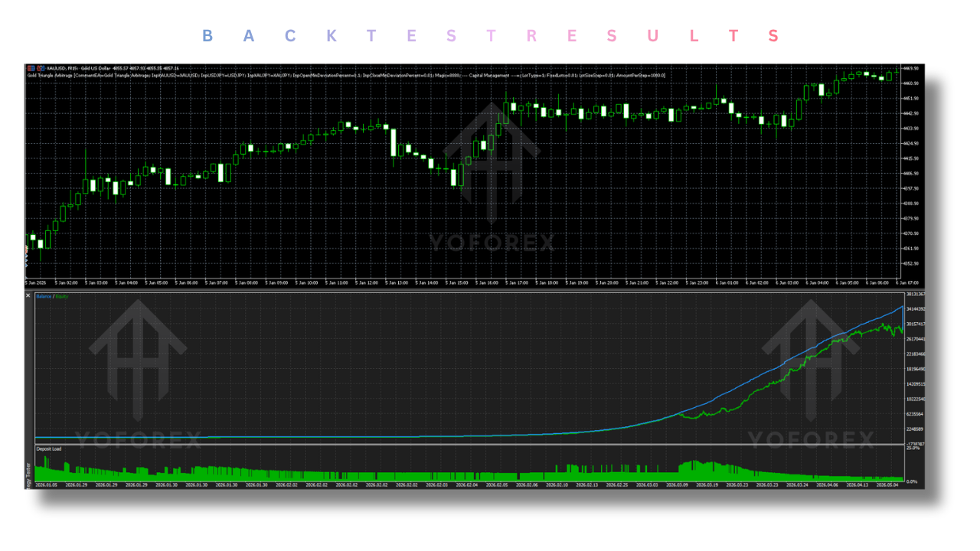Click the 2026.02.25 date label

tap(616, 484)
